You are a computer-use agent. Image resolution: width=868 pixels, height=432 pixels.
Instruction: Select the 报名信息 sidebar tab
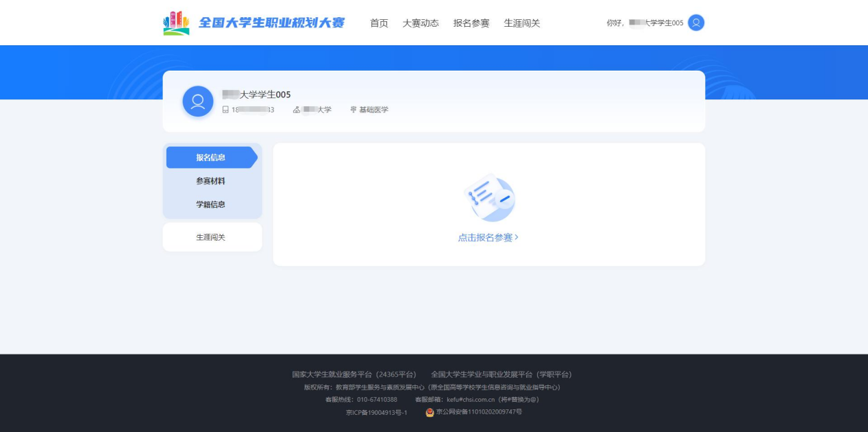click(x=211, y=157)
